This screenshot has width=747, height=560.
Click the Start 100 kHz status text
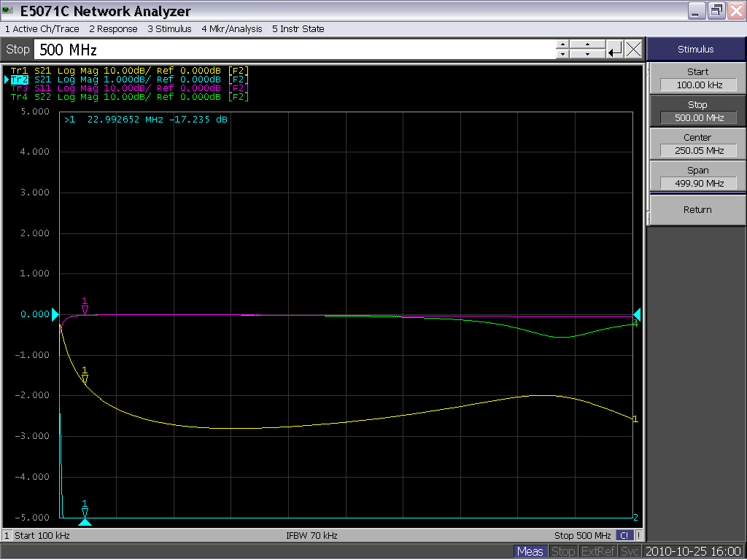coord(42,536)
